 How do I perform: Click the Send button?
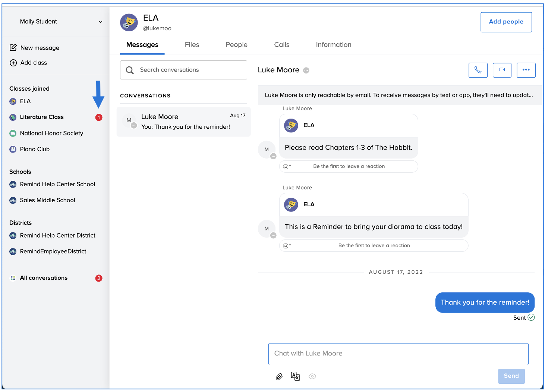coord(511,376)
